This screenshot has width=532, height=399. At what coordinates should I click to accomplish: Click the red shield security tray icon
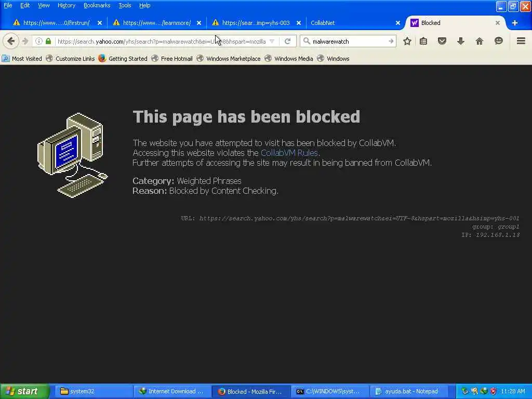(x=493, y=391)
